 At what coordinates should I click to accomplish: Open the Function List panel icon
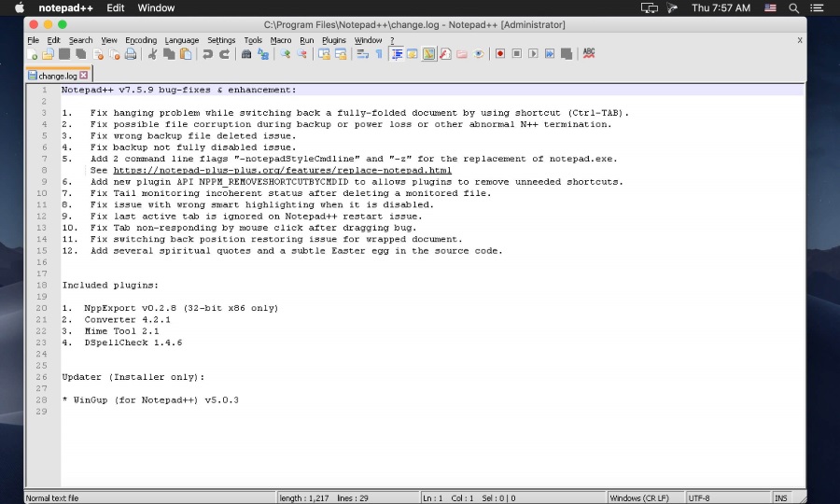pyautogui.click(x=445, y=54)
